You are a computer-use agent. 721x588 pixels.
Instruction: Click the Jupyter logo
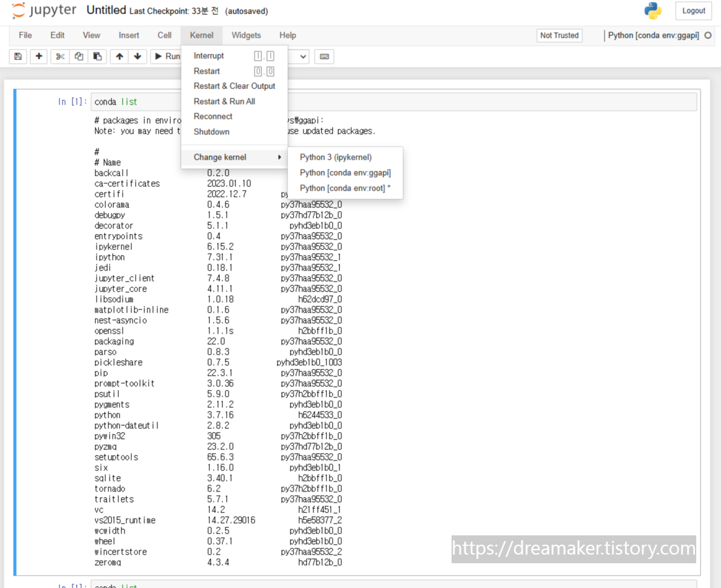click(44, 10)
